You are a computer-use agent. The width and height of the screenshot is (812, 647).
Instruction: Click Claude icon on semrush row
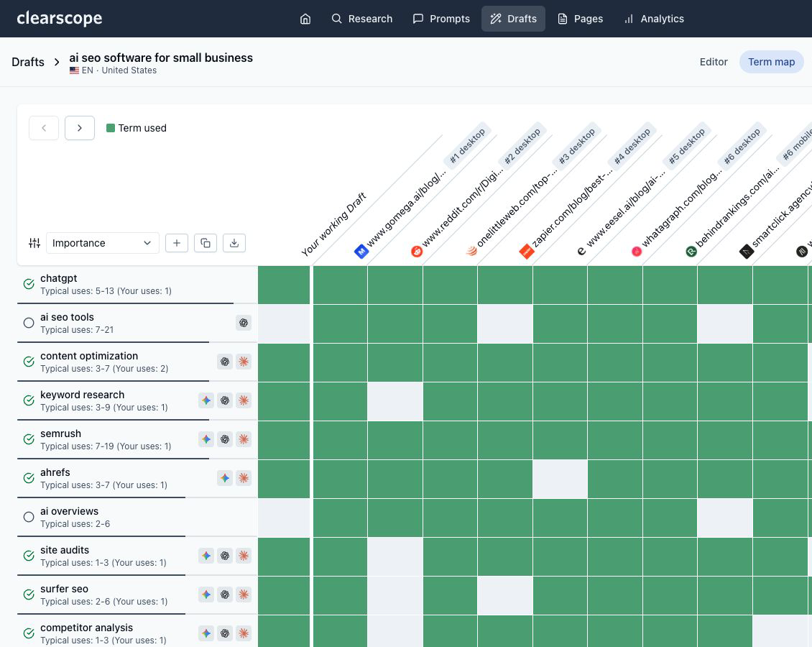[x=244, y=439]
